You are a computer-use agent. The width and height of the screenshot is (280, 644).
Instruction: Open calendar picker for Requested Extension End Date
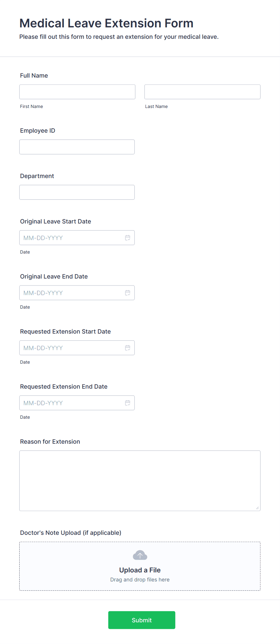[x=128, y=403]
